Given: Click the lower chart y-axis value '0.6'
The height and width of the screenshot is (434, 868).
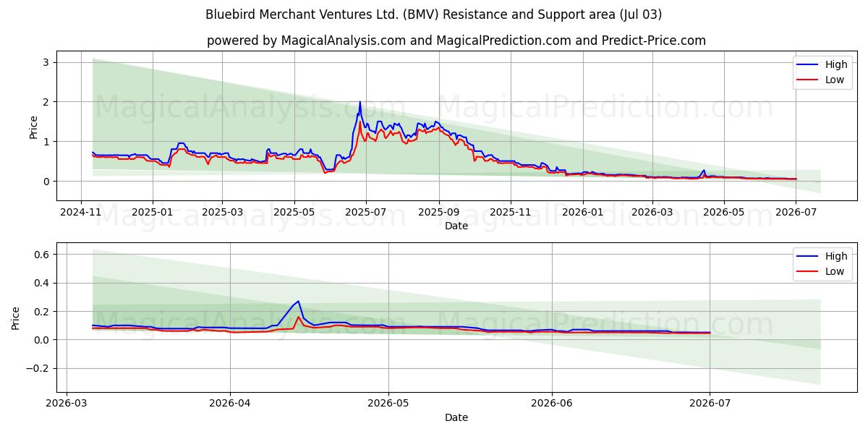Looking at the screenshot, I should click(x=41, y=255).
